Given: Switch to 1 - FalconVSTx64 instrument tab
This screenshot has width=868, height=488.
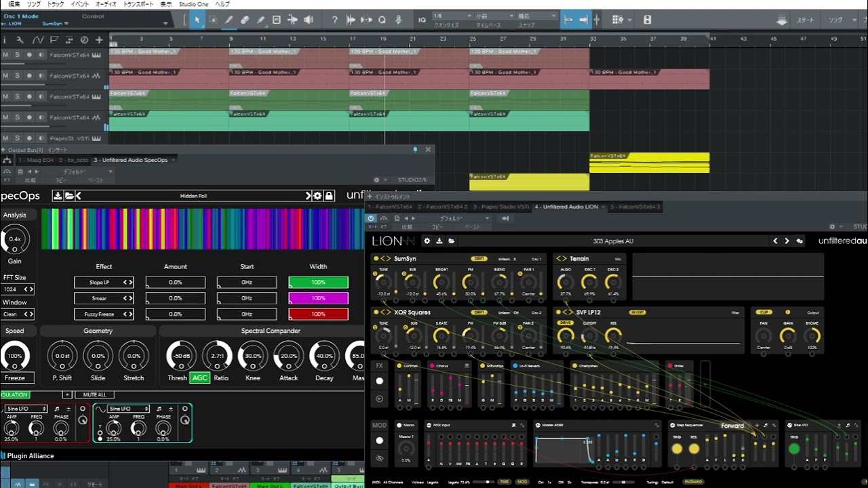Looking at the screenshot, I should pyautogui.click(x=391, y=207).
